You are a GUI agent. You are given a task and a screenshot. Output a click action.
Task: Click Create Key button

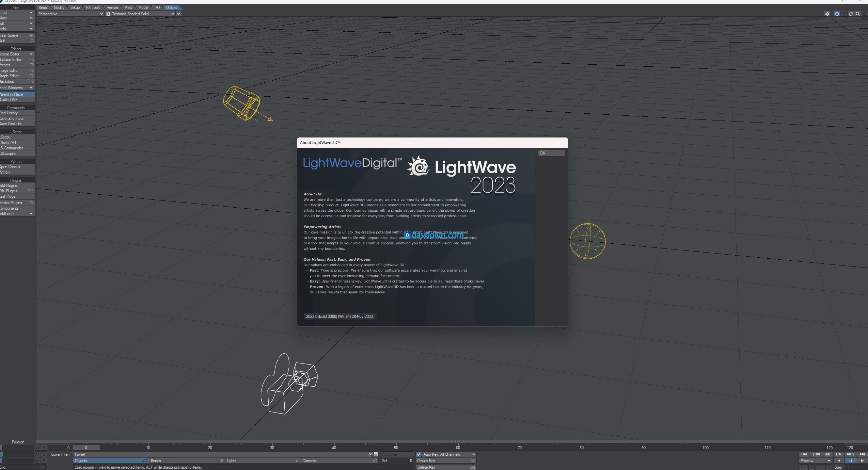tap(446, 461)
